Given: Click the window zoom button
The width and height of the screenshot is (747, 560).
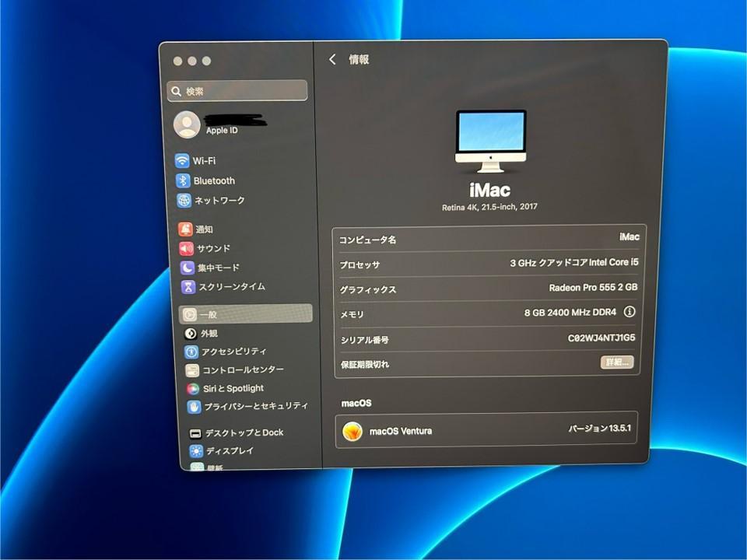Looking at the screenshot, I should (206, 61).
